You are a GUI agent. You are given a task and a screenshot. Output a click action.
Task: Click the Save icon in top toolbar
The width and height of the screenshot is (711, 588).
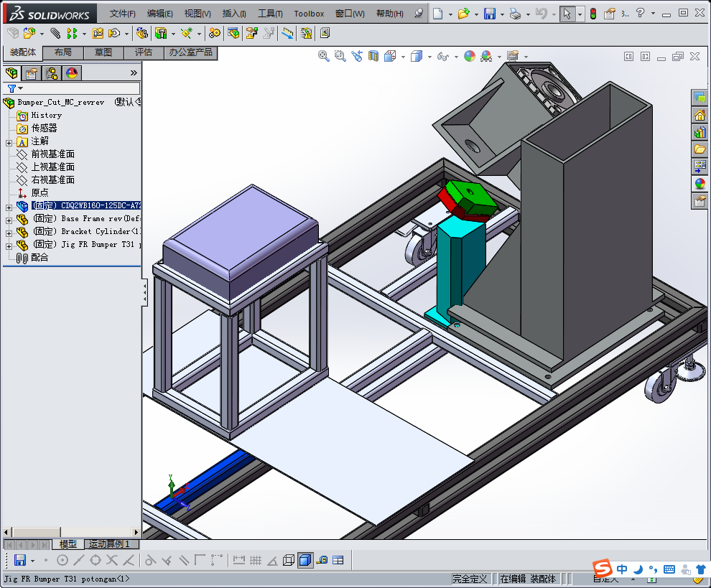(x=489, y=14)
